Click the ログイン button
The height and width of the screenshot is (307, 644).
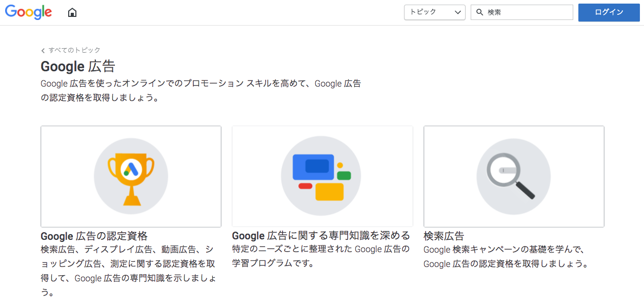pyautogui.click(x=609, y=12)
